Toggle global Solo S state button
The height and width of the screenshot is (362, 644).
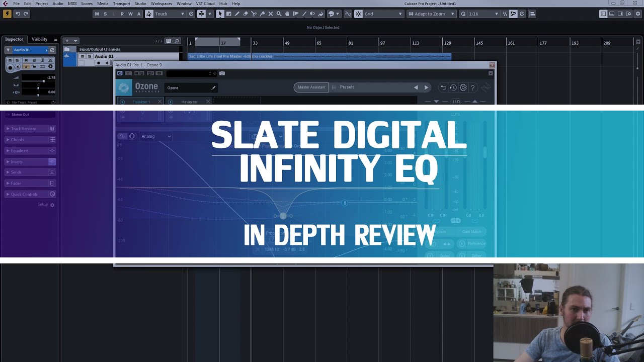click(x=105, y=14)
